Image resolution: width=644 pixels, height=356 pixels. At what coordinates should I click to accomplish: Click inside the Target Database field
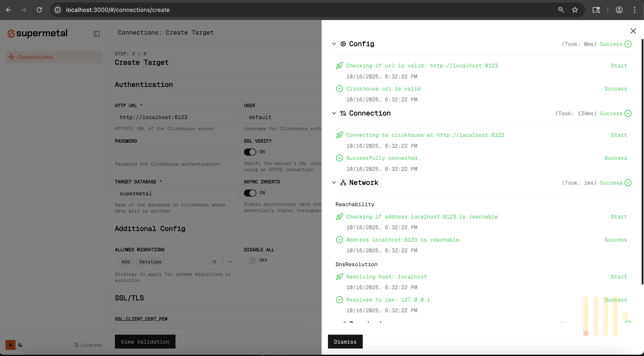click(x=176, y=193)
